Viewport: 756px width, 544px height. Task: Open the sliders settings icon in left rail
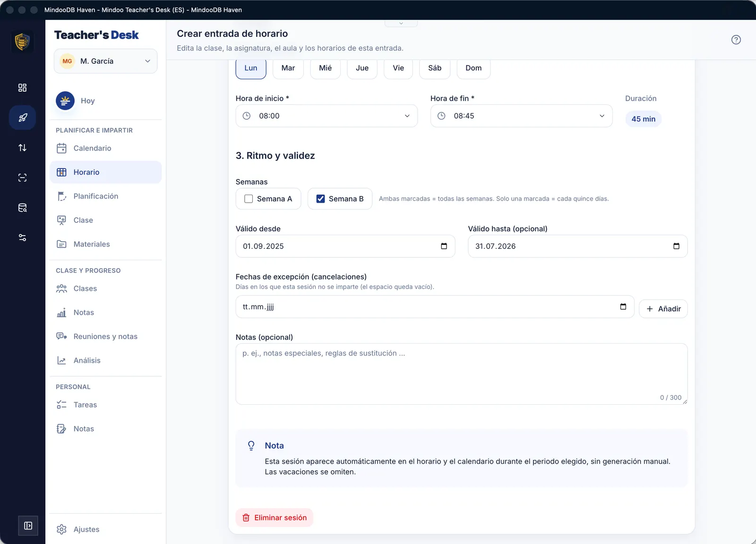tap(22, 238)
